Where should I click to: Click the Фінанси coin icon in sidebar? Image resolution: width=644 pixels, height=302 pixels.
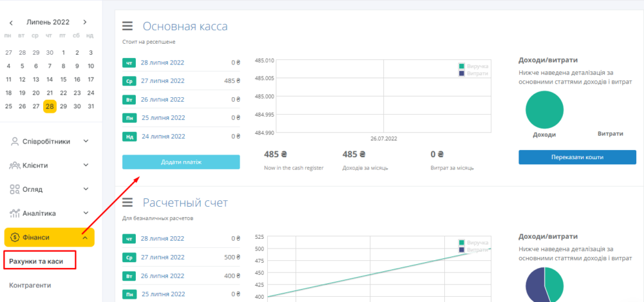pos(15,237)
